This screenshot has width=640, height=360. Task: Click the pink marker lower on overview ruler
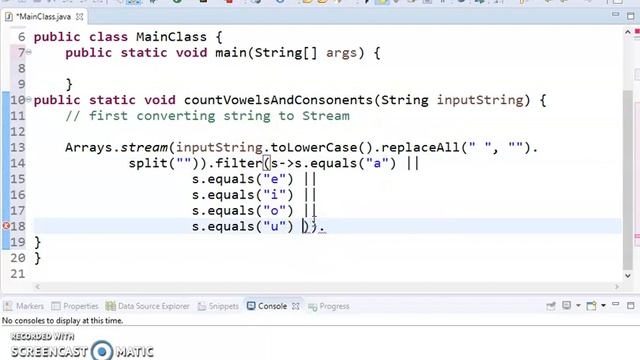637,236
